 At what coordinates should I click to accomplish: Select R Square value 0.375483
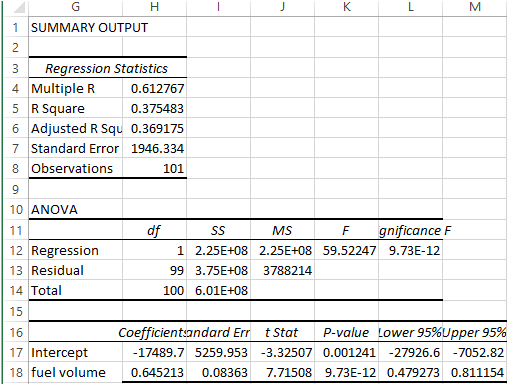pos(154,108)
